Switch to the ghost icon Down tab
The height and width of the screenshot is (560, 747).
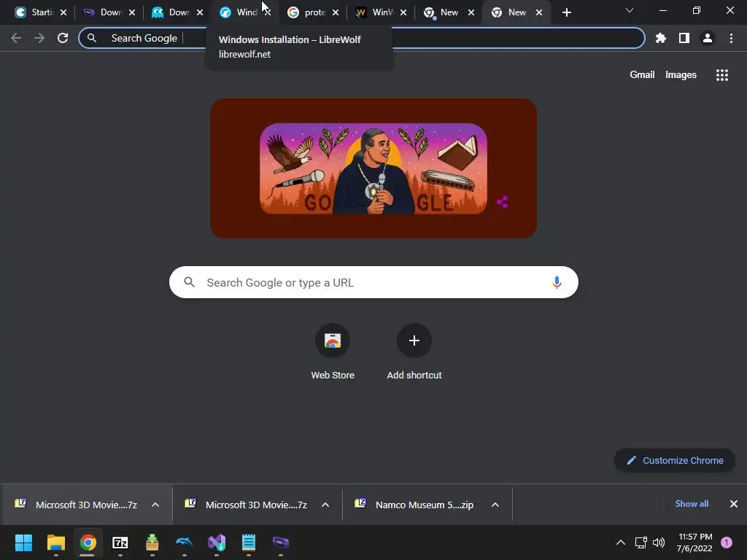click(171, 12)
